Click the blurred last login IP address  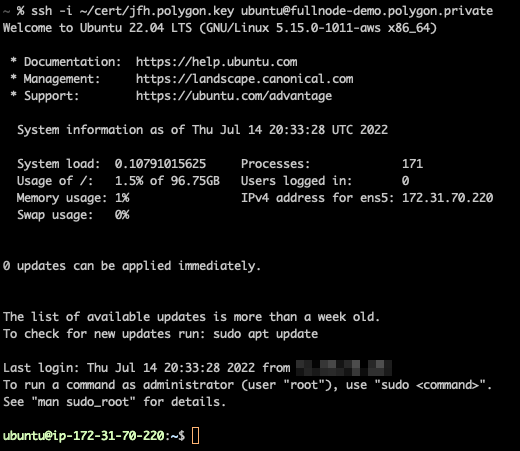pyautogui.click(x=344, y=368)
